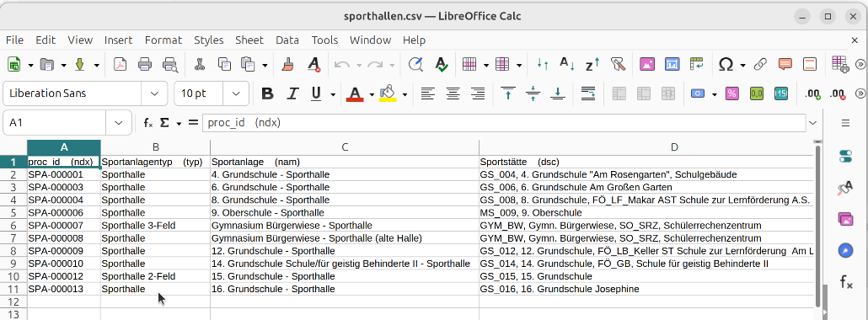
Task: Open the Function Wizard fx
Action: point(147,123)
